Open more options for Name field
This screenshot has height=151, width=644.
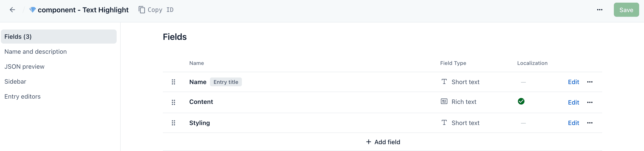(x=590, y=82)
